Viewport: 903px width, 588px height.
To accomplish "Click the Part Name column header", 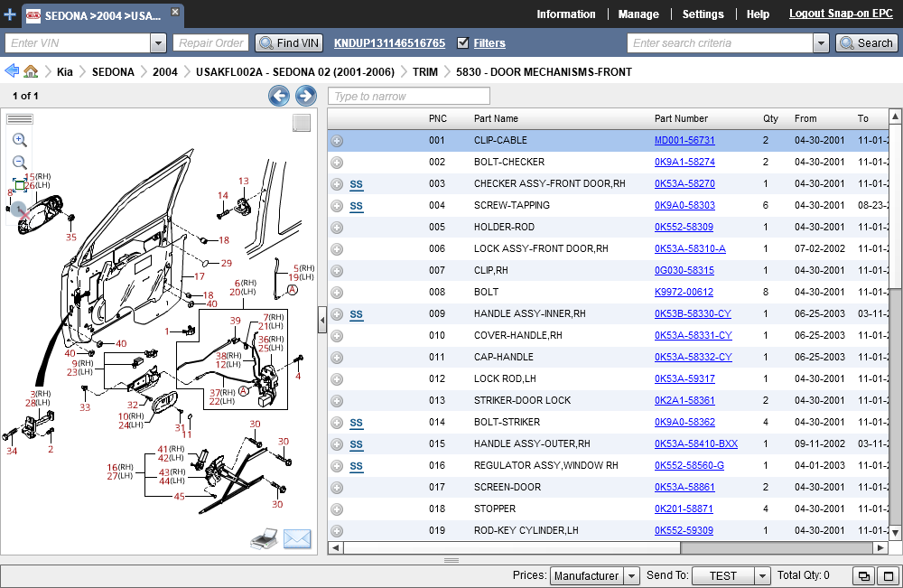I will (x=496, y=118).
